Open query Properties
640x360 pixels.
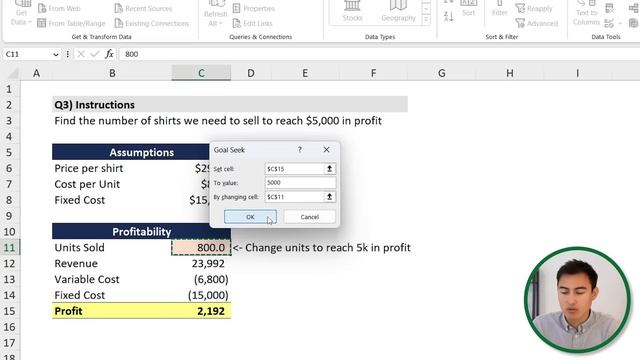point(253,8)
